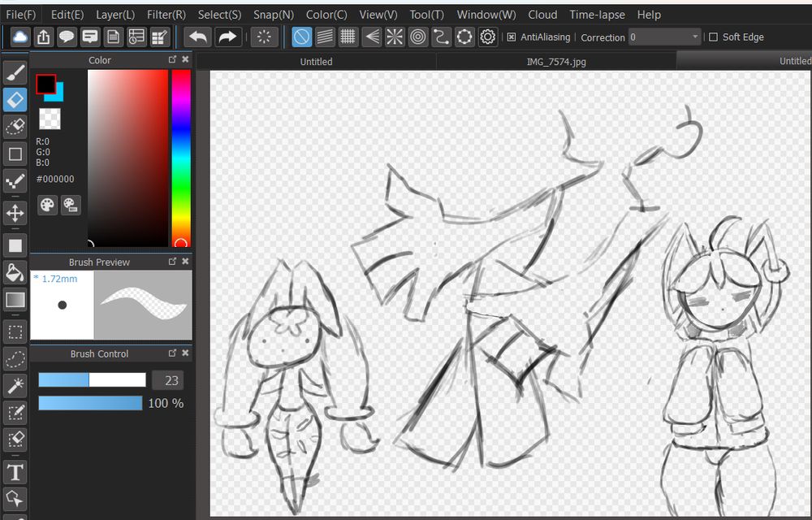Viewport: 812px width, 520px height.
Task: Select the Bucket fill tool
Action: click(x=15, y=271)
